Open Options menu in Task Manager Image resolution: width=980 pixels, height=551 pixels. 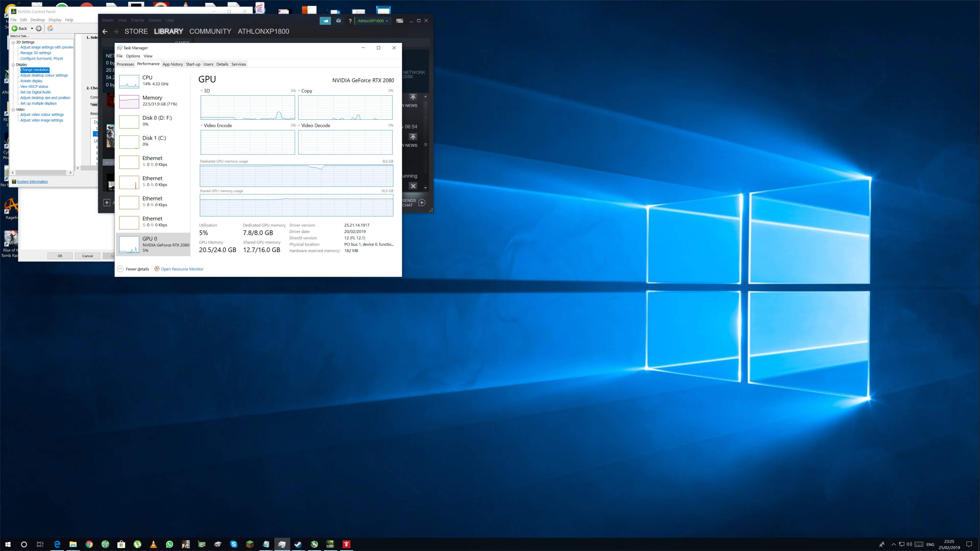(x=133, y=56)
